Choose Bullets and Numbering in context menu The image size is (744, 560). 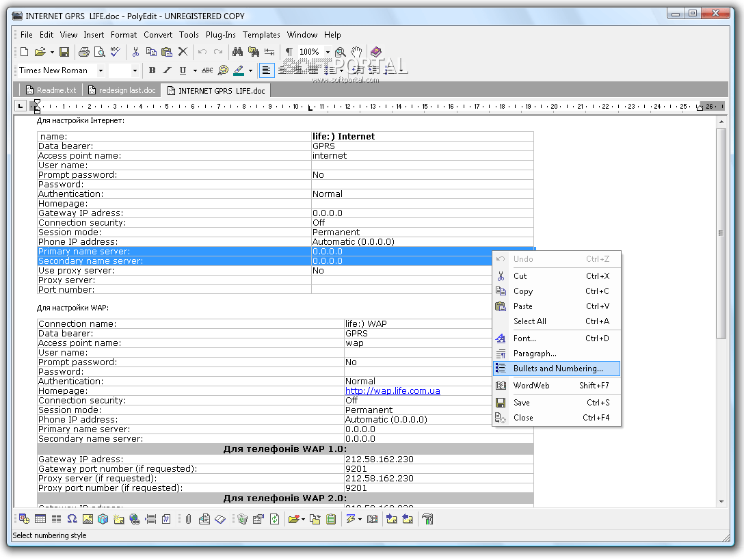tap(557, 369)
